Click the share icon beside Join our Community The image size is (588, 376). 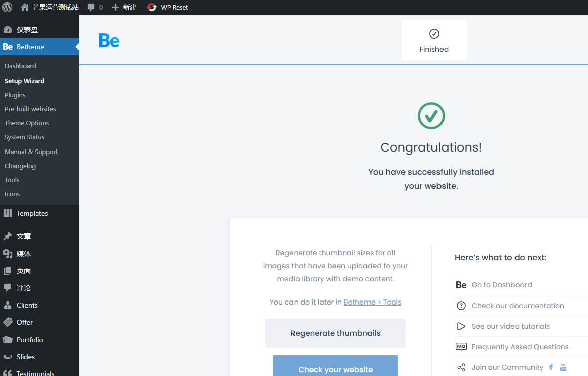461,367
